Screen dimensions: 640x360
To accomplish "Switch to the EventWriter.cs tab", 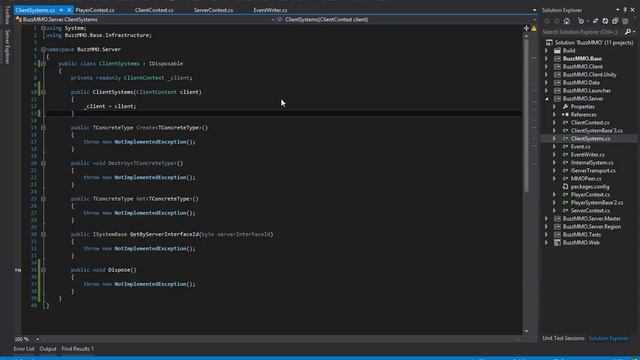I will (x=270, y=10).
